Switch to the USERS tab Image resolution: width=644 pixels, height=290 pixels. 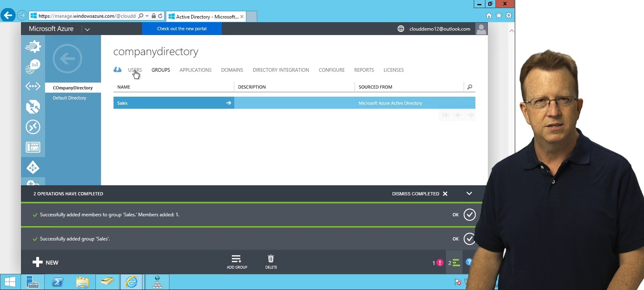coord(135,70)
